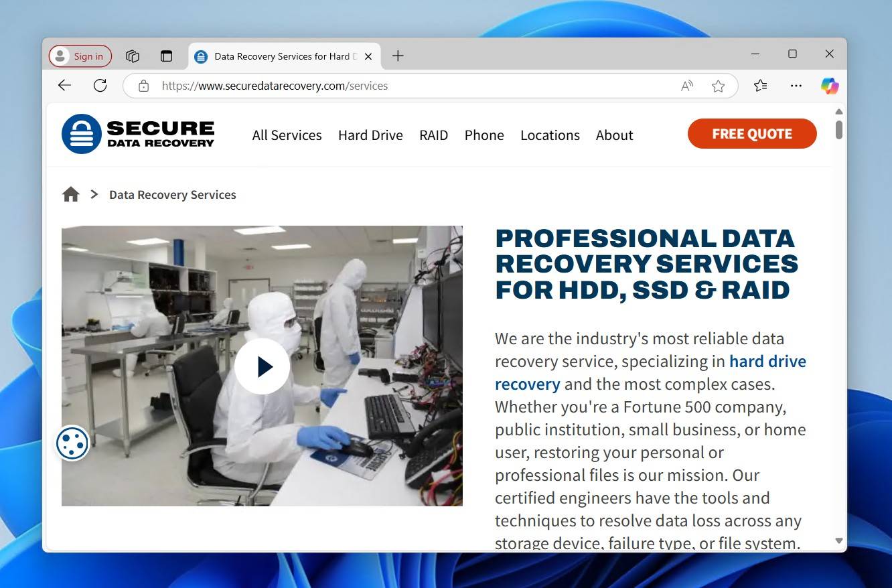This screenshot has width=892, height=588.
Task: Open the Read aloud icon
Action: tap(687, 86)
